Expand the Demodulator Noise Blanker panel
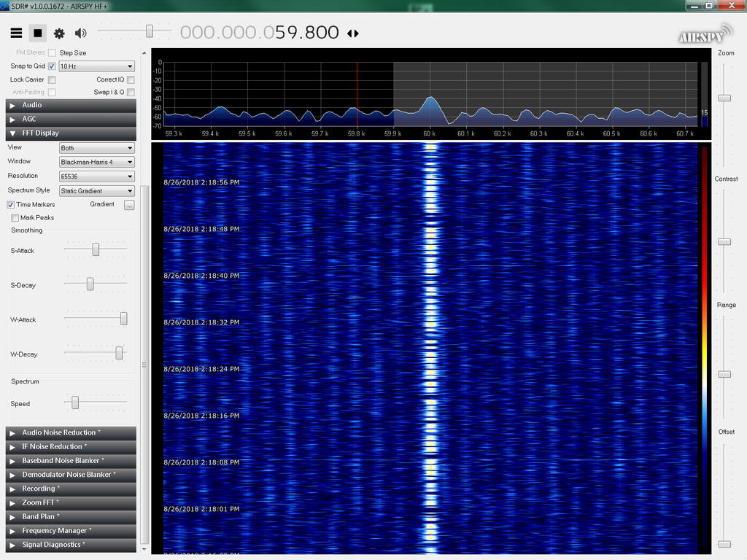This screenshot has height=560, width=747. pos(71,475)
